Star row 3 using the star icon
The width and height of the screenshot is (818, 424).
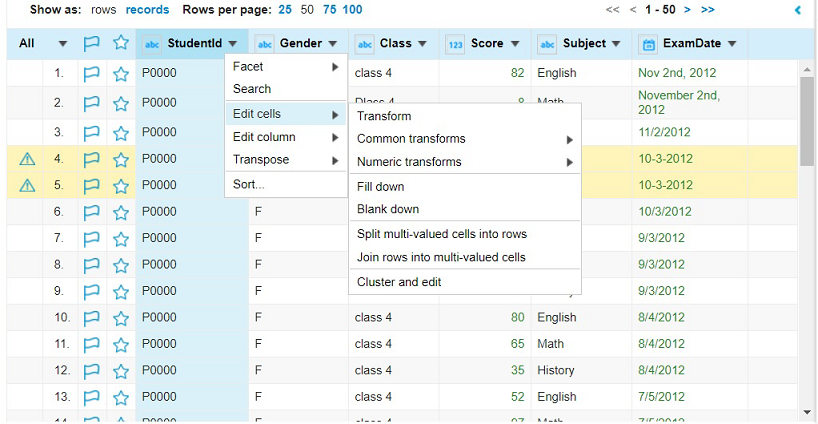(x=121, y=132)
